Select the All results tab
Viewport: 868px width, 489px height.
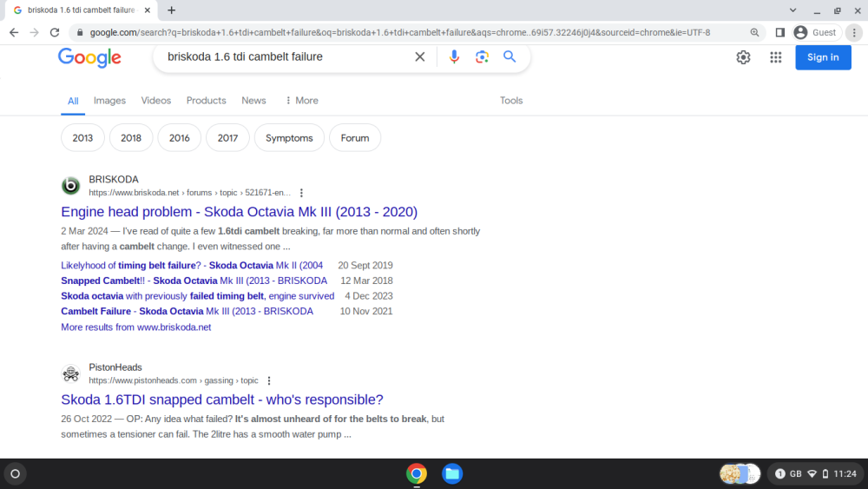pyautogui.click(x=73, y=101)
